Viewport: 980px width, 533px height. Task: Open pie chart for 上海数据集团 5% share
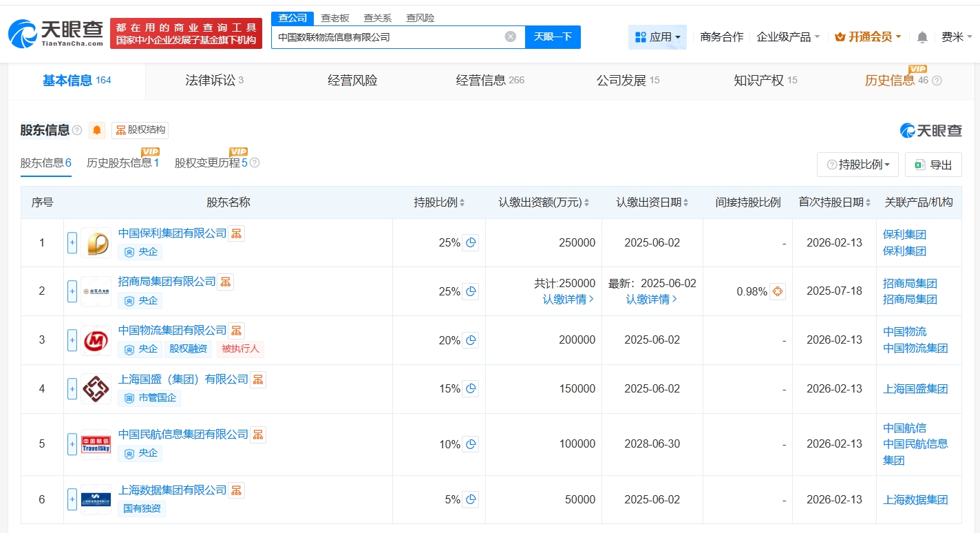point(471,500)
